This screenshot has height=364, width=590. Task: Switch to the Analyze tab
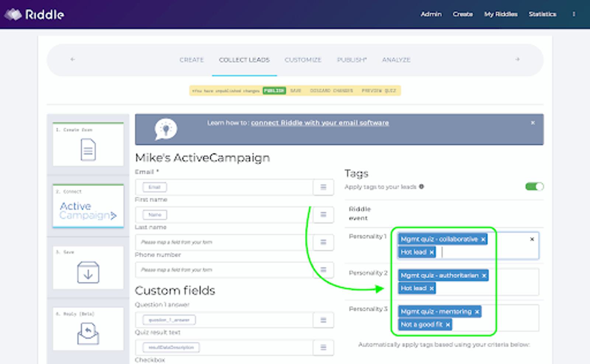(396, 60)
